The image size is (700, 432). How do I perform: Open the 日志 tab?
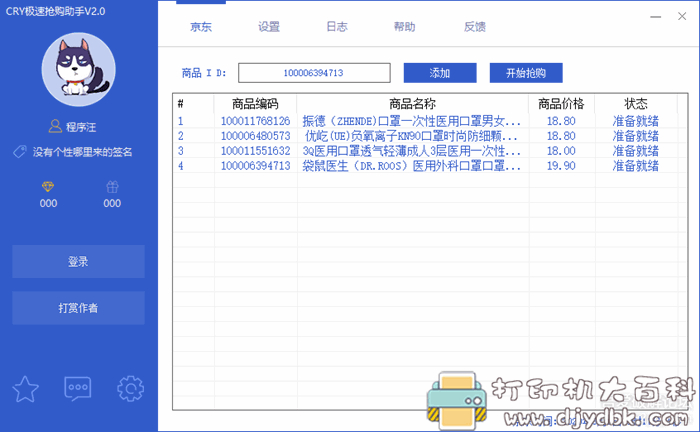tap(337, 27)
